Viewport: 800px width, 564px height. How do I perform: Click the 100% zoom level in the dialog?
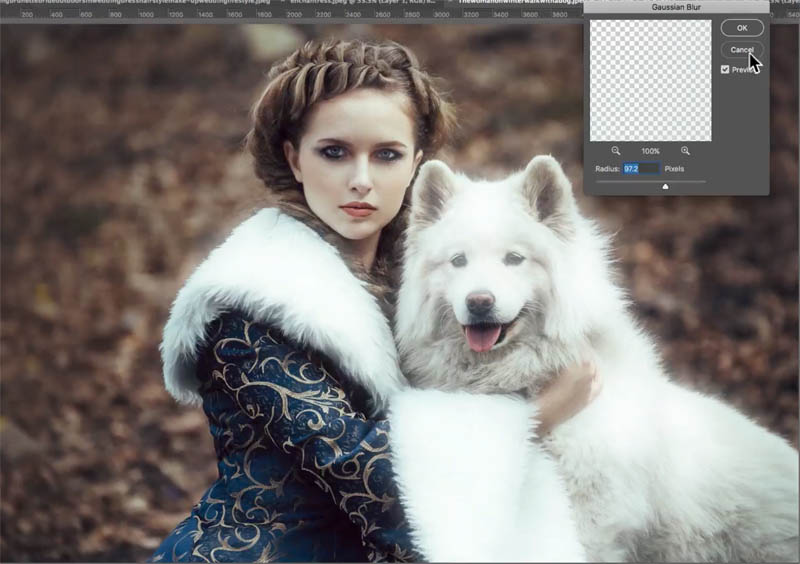pyautogui.click(x=650, y=151)
